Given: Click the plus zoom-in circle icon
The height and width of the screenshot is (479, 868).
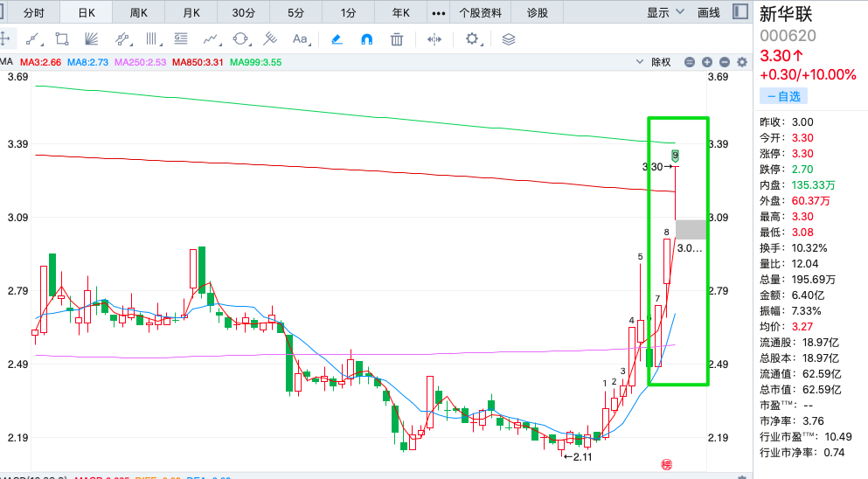Looking at the screenshot, I should point(707,62).
